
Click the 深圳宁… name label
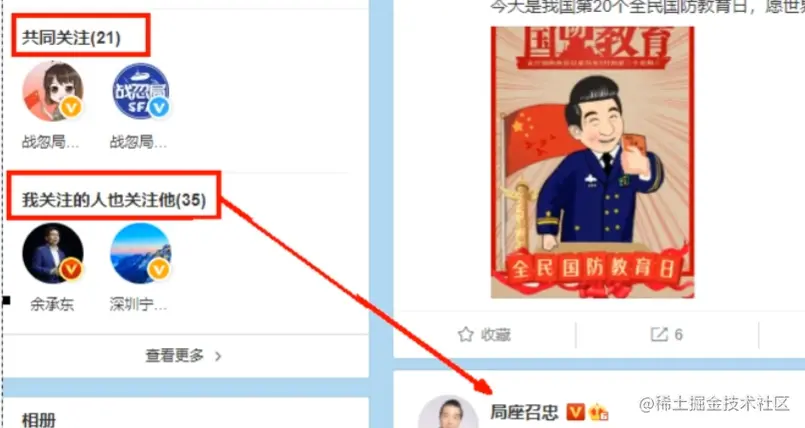tap(139, 304)
